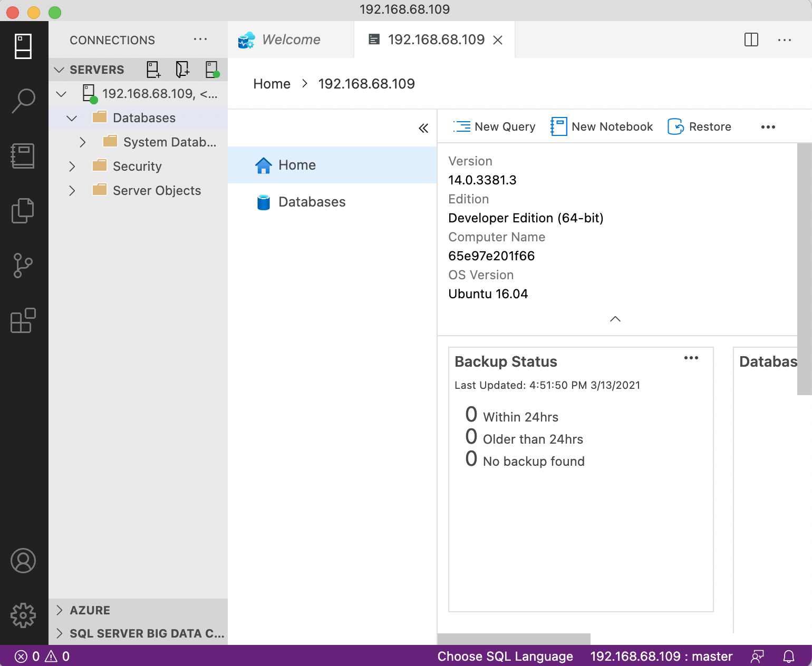
Task: Click the horizontal scrollbar at dashboard bottom
Action: pos(514,639)
